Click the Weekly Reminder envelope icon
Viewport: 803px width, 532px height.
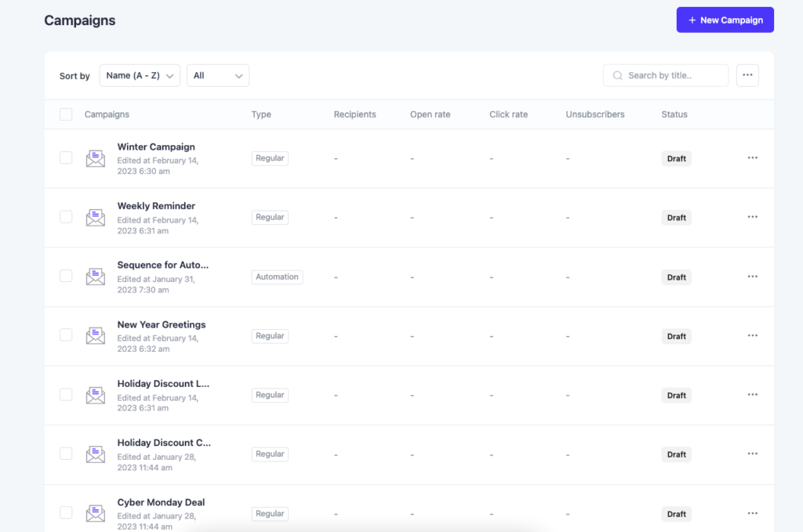[x=95, y=217]
